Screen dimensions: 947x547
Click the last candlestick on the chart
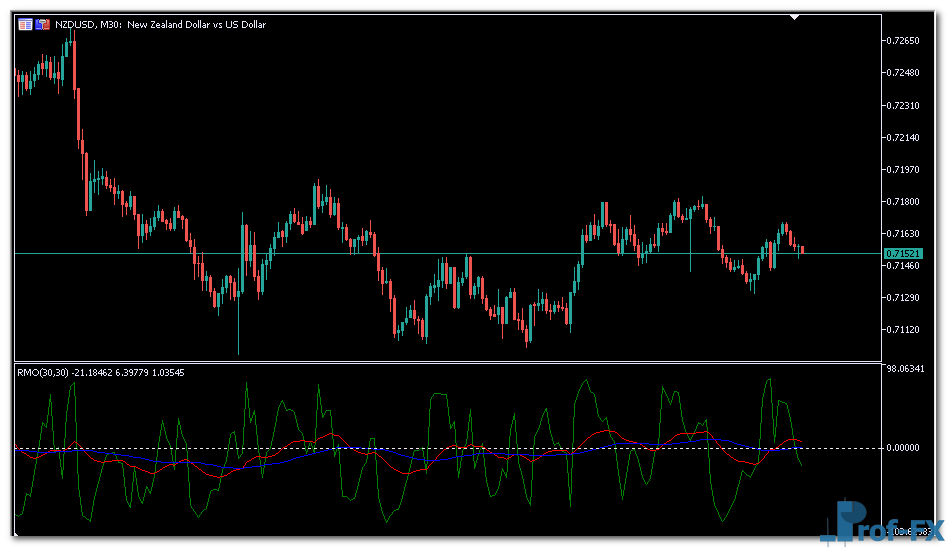802,250
